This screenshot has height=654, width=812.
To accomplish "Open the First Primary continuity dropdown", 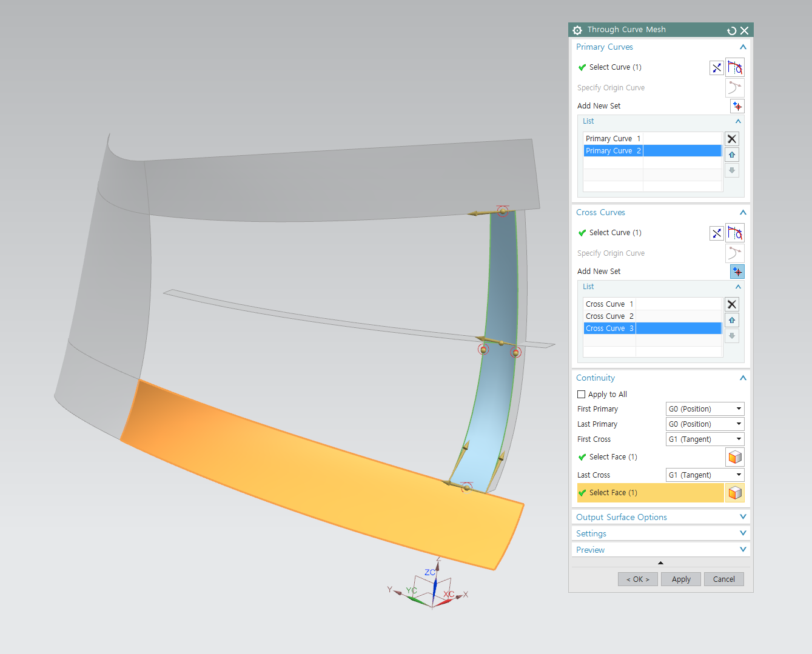I will coord(704,409).
